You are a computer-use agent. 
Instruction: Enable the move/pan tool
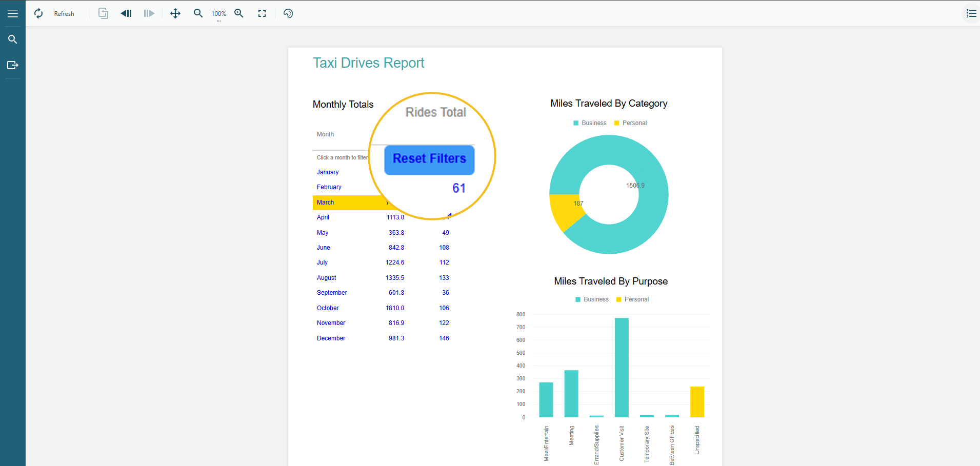point(175,14)
